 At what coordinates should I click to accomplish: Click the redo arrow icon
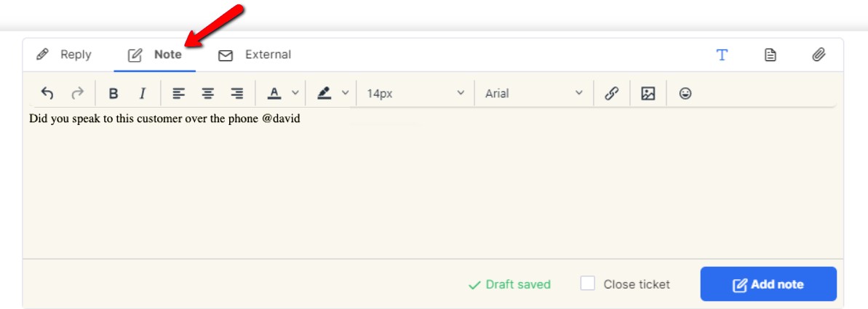coord(78,93)
